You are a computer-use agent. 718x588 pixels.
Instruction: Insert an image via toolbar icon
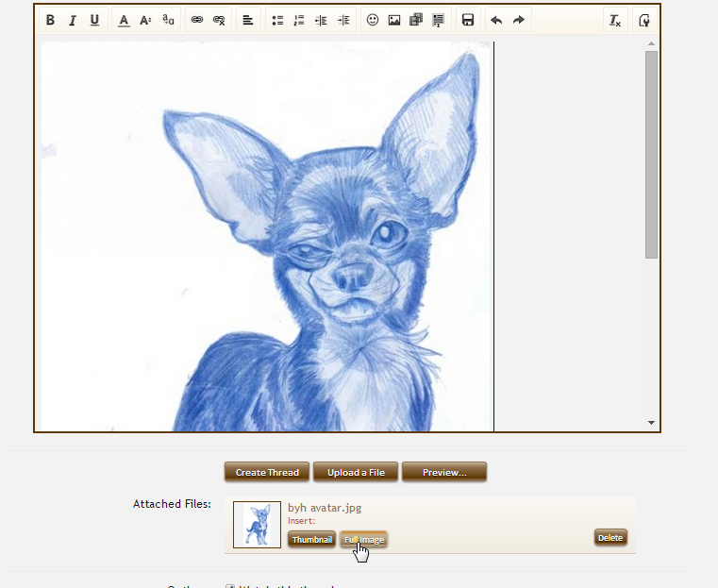pyautogui.click(x=394, y=20)
